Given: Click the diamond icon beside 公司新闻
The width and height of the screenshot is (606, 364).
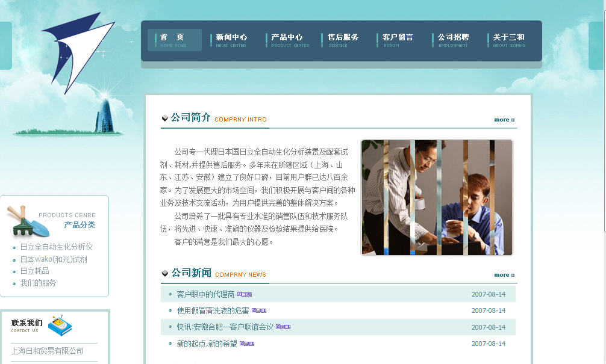Looking at the screenshot, I should [165, 274].
